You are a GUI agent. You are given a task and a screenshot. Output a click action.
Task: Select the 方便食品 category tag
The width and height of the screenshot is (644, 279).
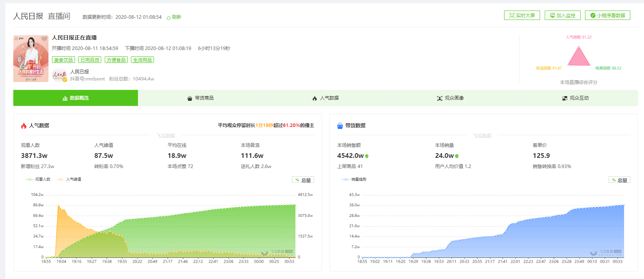pyautogui.click(x=116, y=60)
